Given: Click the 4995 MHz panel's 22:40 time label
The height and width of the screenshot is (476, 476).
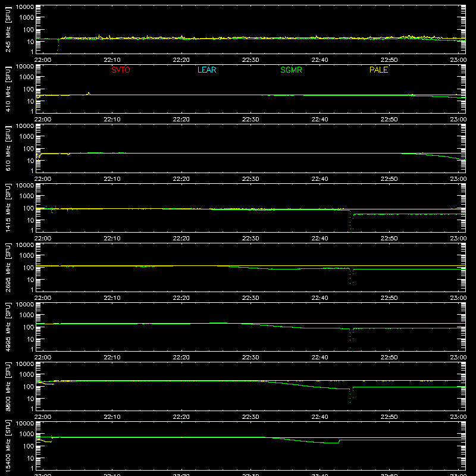Looking at the screenshot, I should (x=320, y=358).
